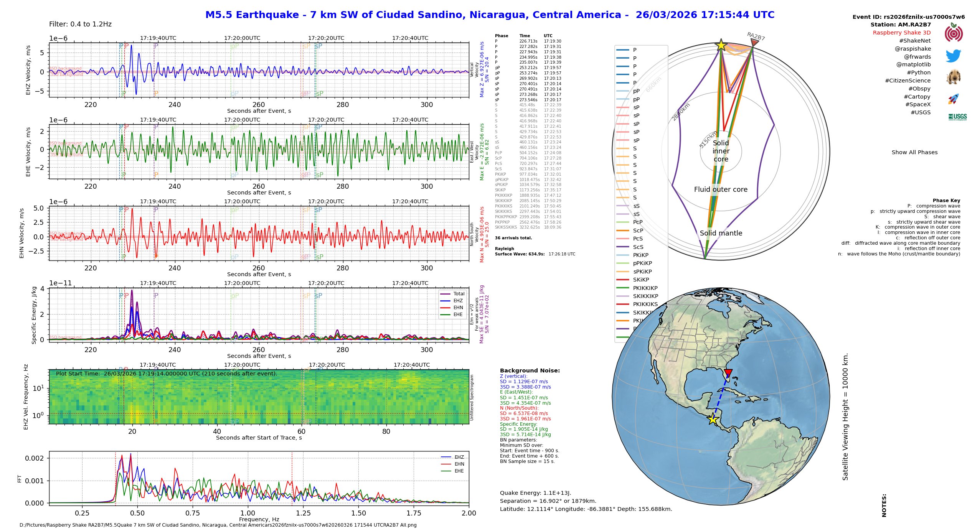Click the yellow star on Earth cross-section

721,45
